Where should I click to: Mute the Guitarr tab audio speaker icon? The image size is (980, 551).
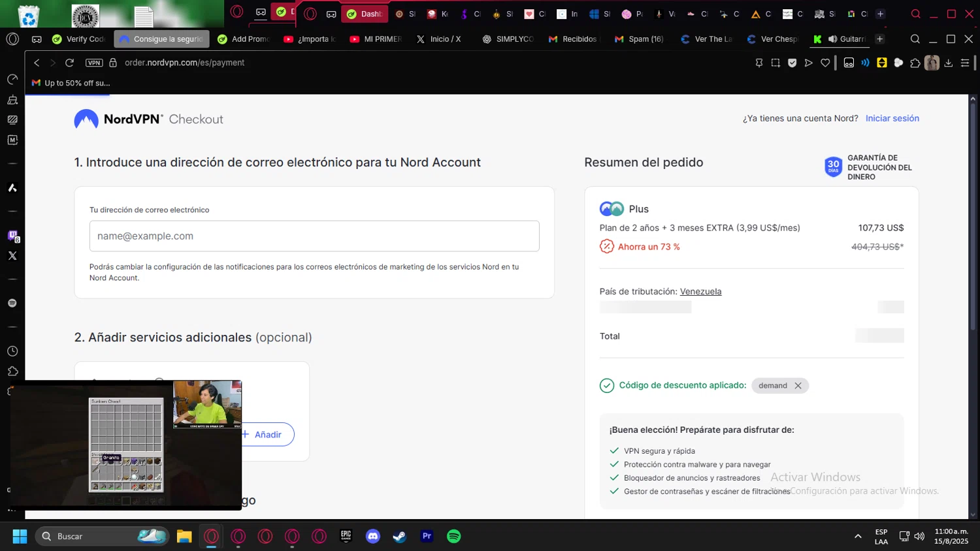[832, 39]
